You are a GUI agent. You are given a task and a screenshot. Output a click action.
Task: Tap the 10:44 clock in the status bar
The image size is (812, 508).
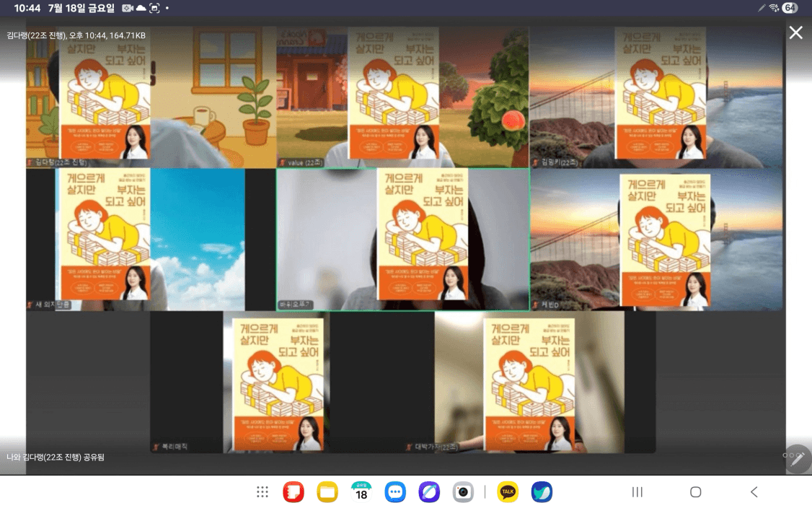pyautogui.click(x=27, y=8)
